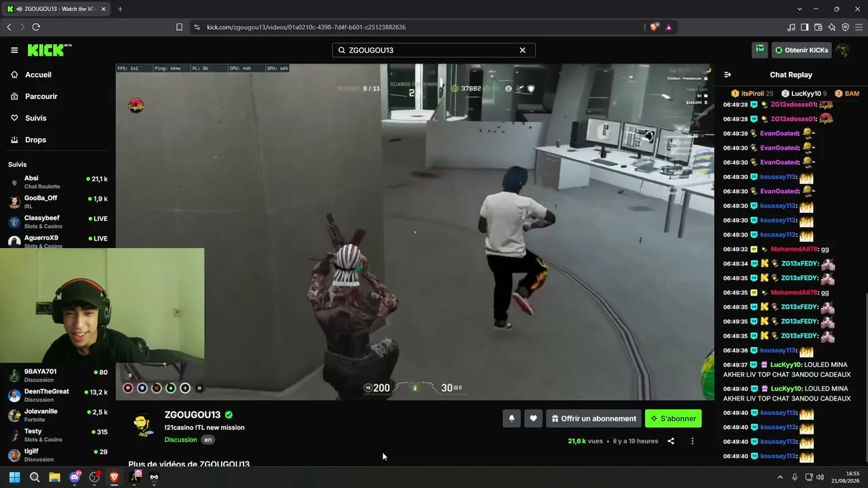This screenshot has width=868, height=488.
Task: Open Discord from the taskbar
Action: click(75, 477)
